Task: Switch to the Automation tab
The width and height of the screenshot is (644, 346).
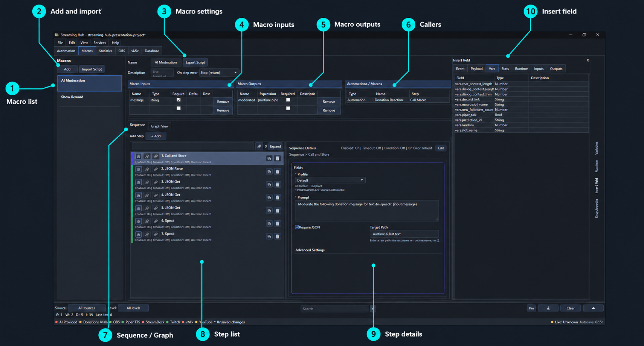Action: pyautogui.click(x=66, y=51)
